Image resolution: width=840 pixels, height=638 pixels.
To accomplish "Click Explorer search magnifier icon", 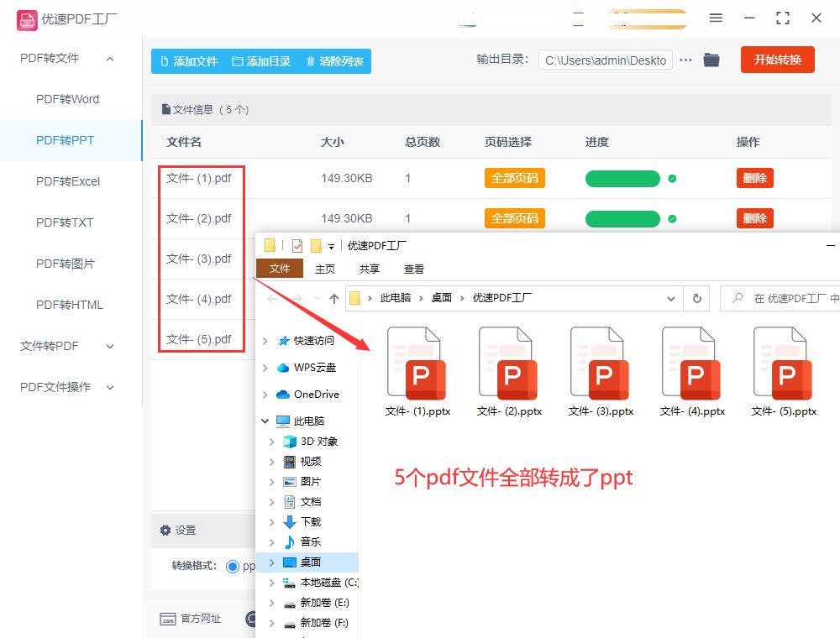I will point(738,297).
